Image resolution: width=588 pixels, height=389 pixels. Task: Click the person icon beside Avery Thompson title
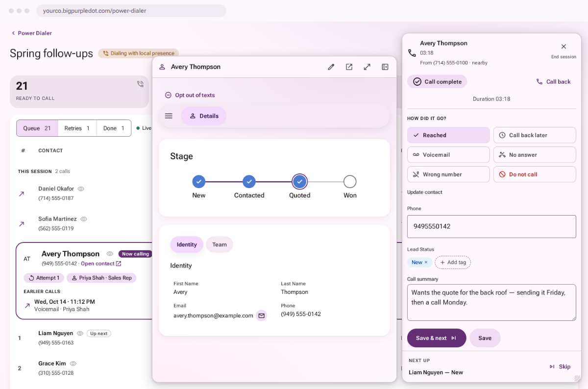coord(162,67)
